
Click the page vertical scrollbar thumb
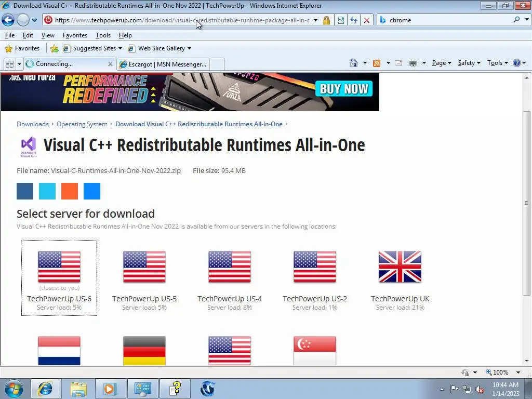pyautogui.click(x=526, y=203)
